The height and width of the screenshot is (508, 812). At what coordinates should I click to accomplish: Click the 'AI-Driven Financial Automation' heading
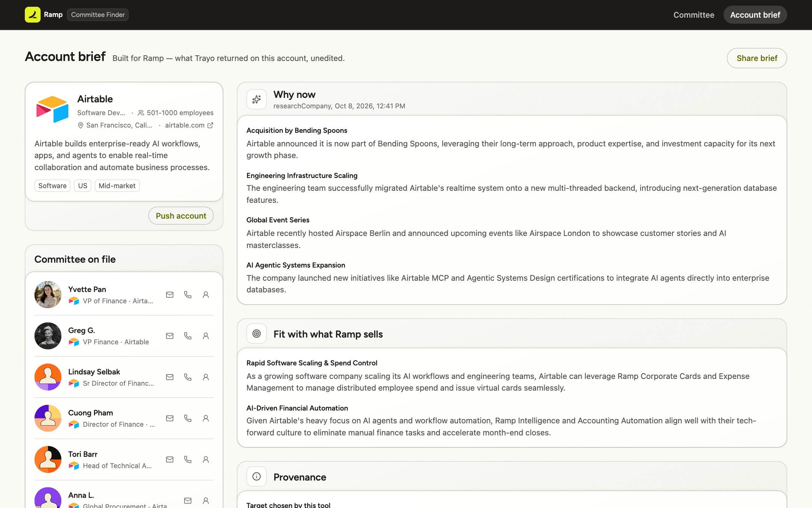tap(297, 408)
